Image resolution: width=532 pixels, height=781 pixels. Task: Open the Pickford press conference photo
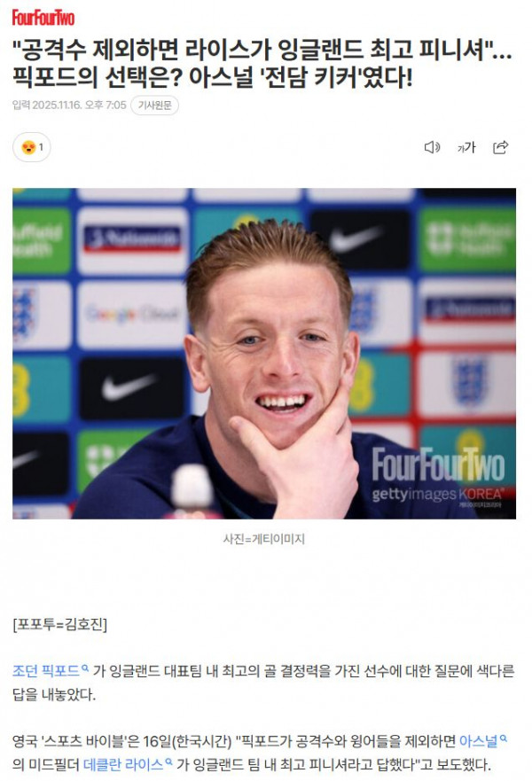pos(264,353)
